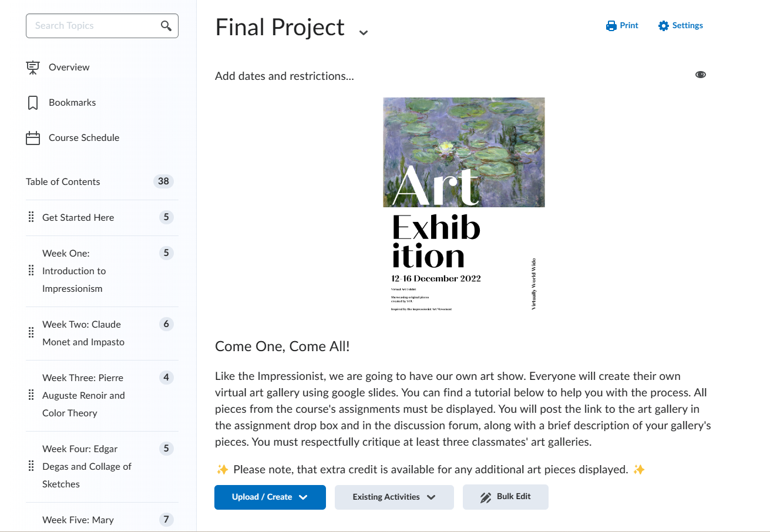770x532 pixels.
Task: Open the Overview page
Action: point(69,68)
